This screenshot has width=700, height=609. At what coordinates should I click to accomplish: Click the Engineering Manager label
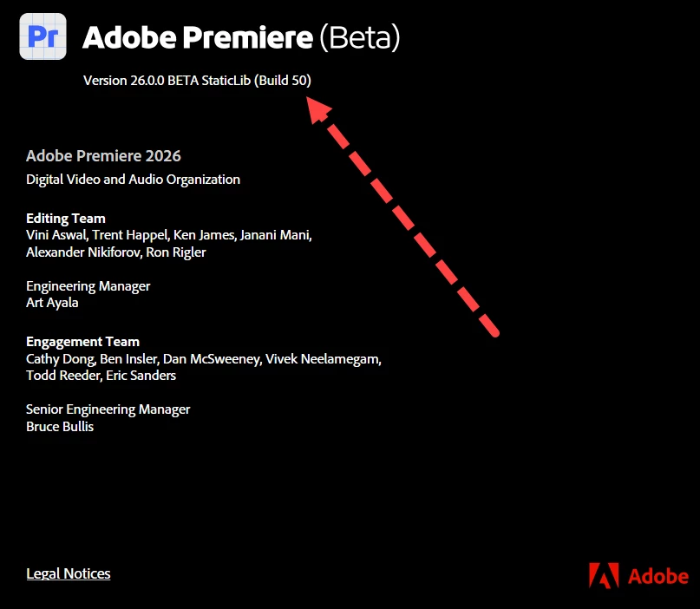click(x=88, y=286)
